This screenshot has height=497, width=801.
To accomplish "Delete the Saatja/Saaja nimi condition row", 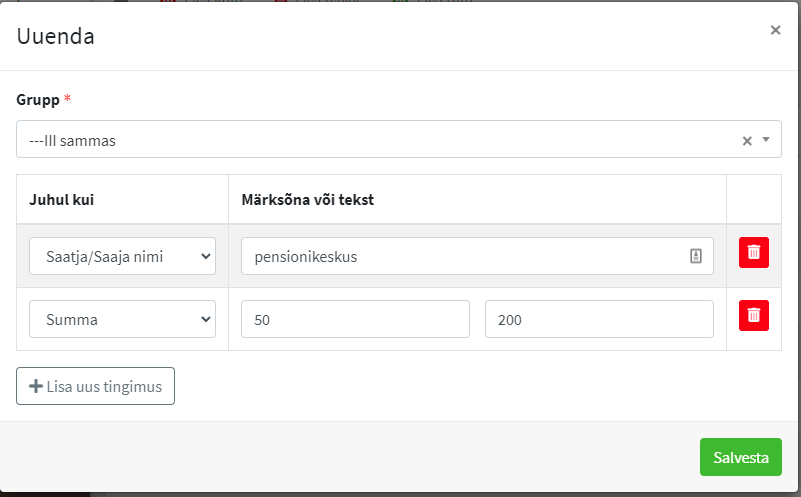I will (753, 253).
